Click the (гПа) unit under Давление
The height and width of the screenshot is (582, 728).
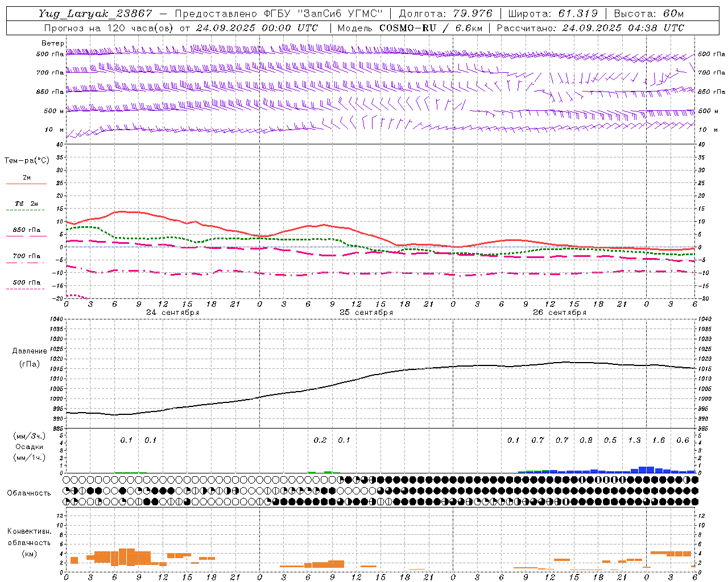[30, 364]
